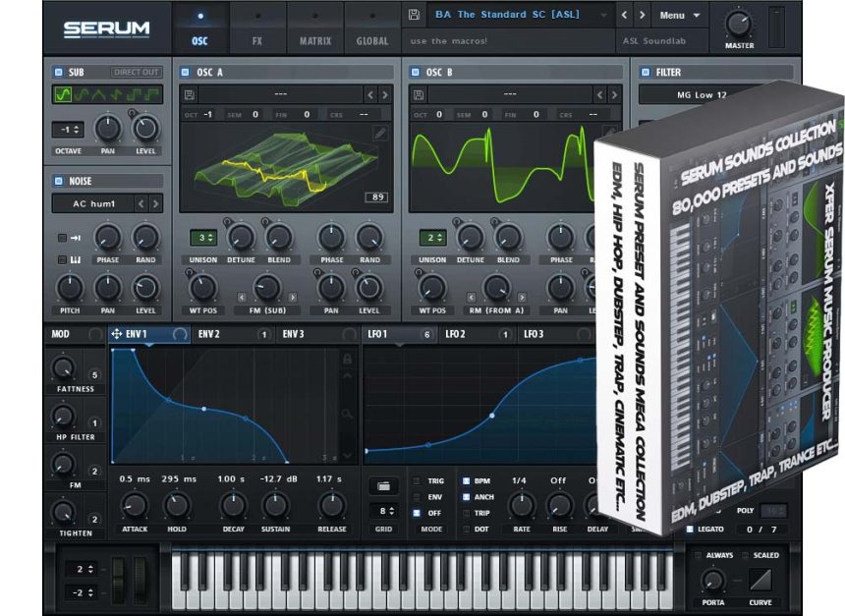
Task: Advance to the next preset with the right arrow
Action: (x=640, y=15)
